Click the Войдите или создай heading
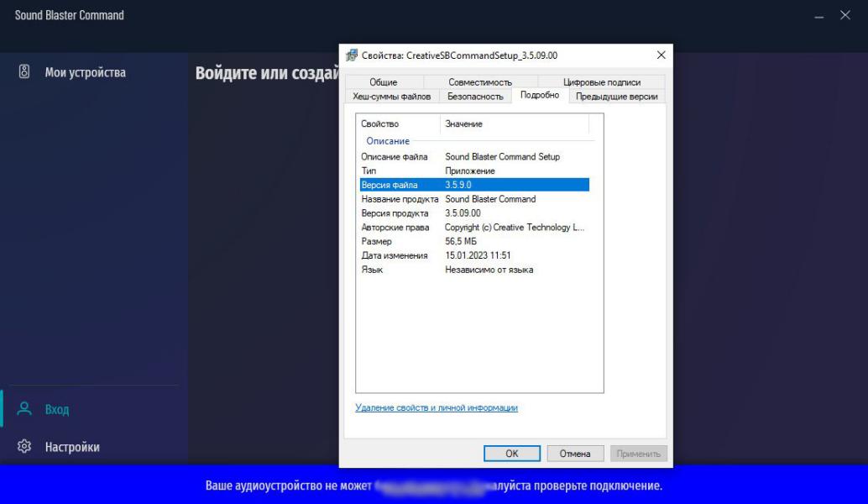 point(267,73)
